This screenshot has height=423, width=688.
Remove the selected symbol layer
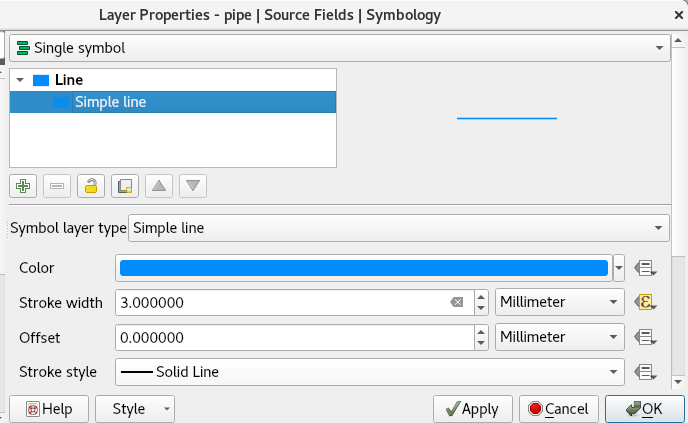coord(57,186)
